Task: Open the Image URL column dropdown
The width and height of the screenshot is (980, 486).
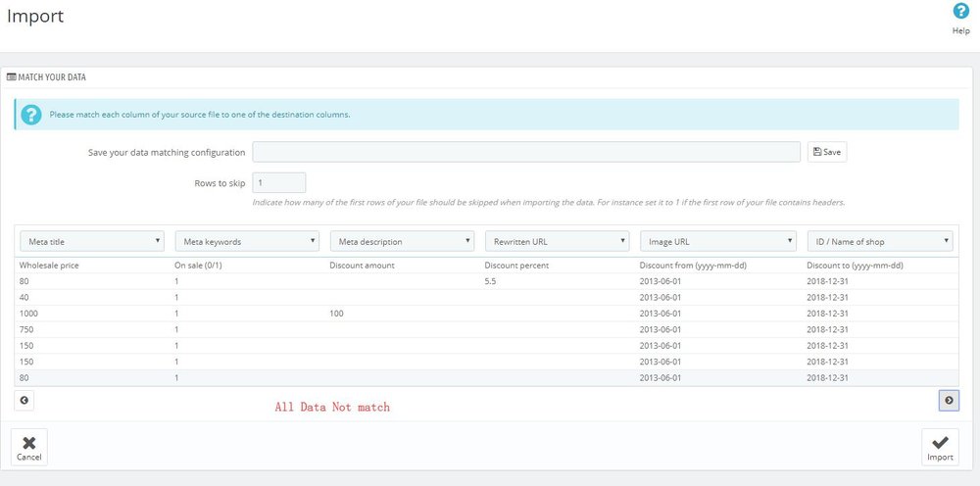Action: (718, 241)
